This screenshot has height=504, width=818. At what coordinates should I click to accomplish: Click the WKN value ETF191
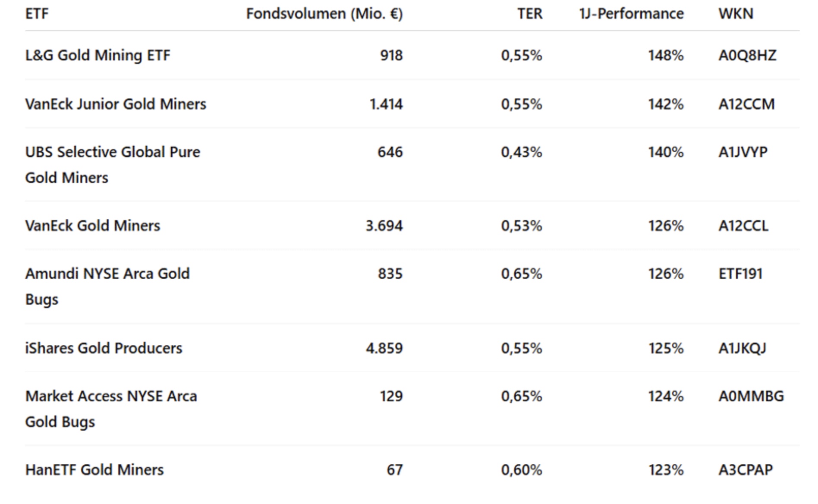click(740, 274)
